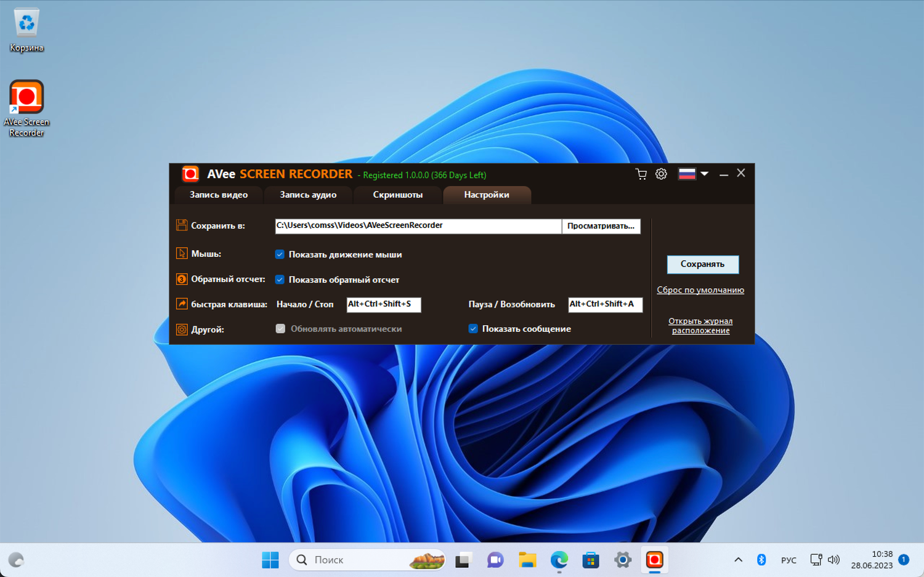Click the Поиск taskbar search box

[x=367, y=560]
